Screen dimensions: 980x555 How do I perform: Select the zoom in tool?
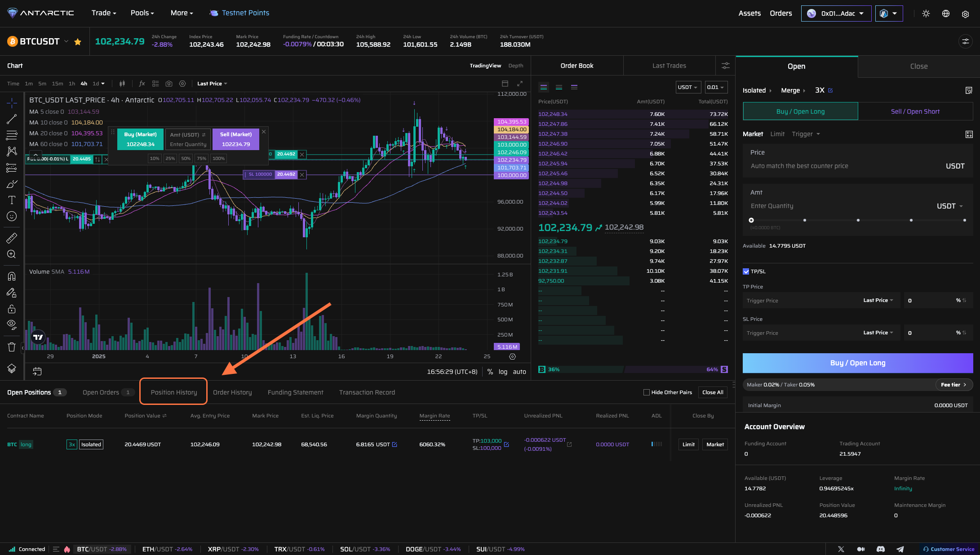[x=12, y=254]
